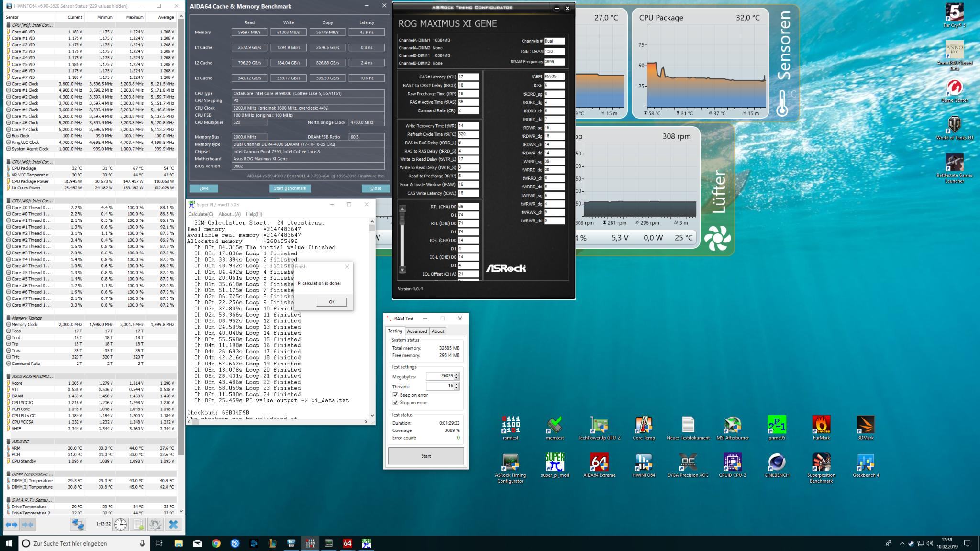Image resolution: width=980 pixels, height=551 pixels.
Task: Collapse the DIMM Temperature sensor group
Action: [x=9, y=474]
